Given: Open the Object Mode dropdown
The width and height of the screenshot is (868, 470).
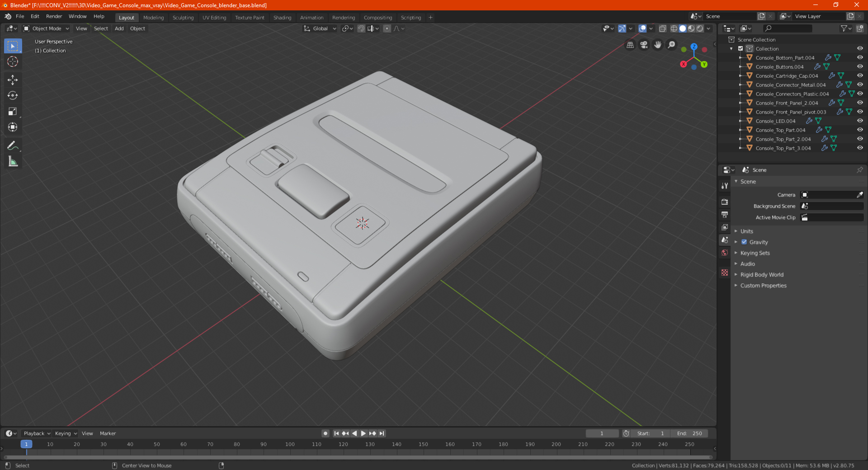Looking at the screenshot, I should point(46,28).
